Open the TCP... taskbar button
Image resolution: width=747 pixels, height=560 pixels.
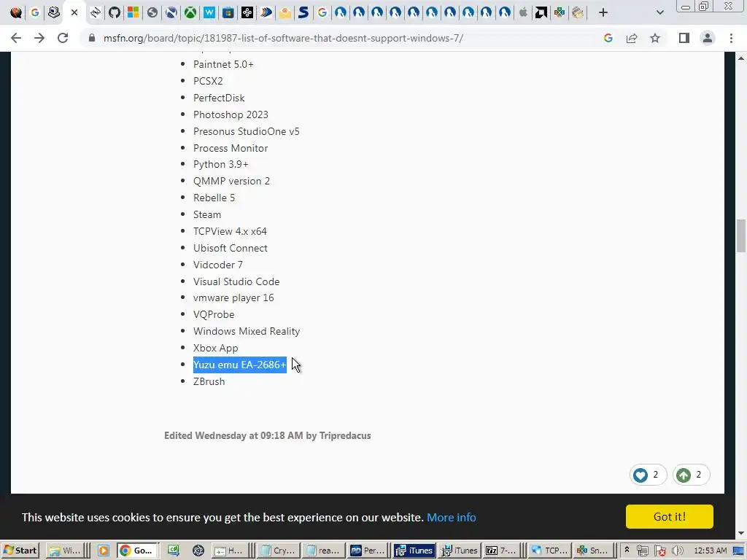[x=549, y=551]
